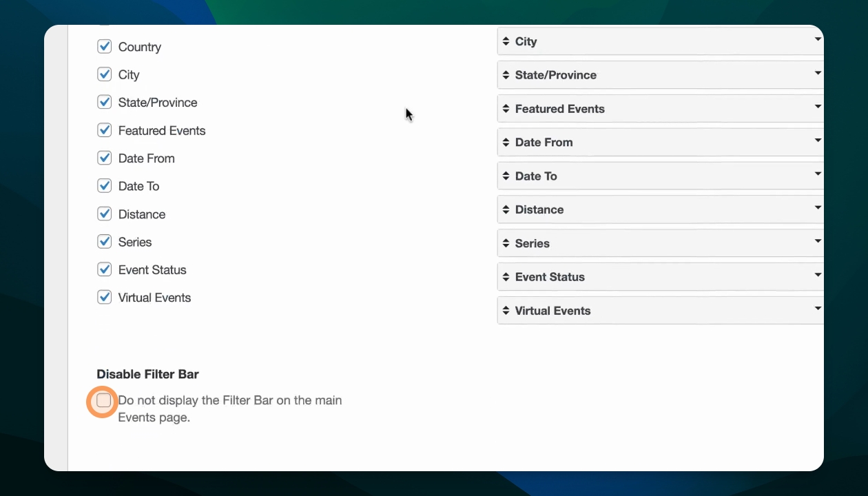Toggle the State/Province checkbox
This screenshot has height=496, width=868.
(105, 102)
